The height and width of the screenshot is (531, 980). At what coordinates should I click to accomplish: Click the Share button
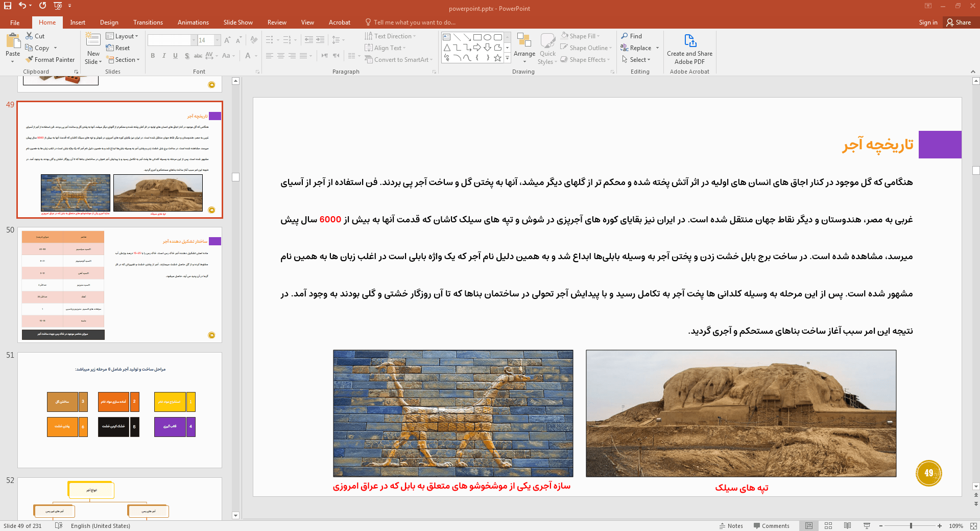point(959,22)
